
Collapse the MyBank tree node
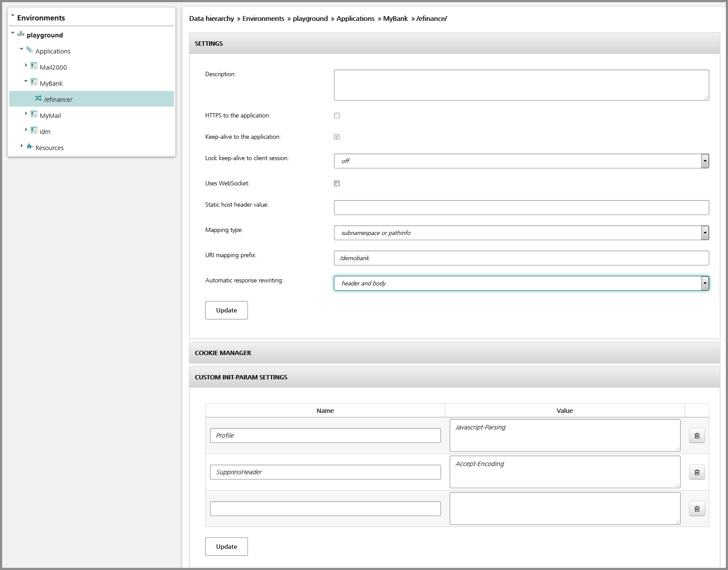26,81
